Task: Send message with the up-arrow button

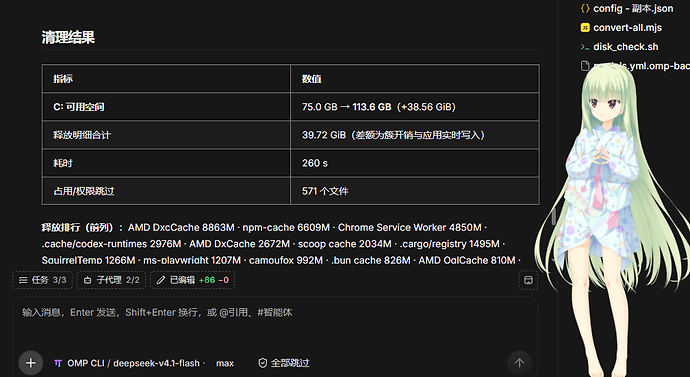Action: [519, 363]
